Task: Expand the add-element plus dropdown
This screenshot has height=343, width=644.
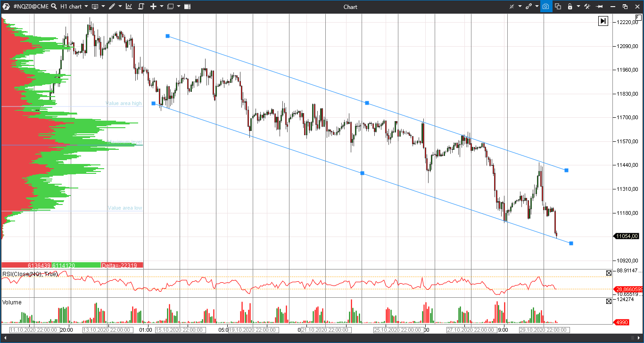Action: [161, 6]
